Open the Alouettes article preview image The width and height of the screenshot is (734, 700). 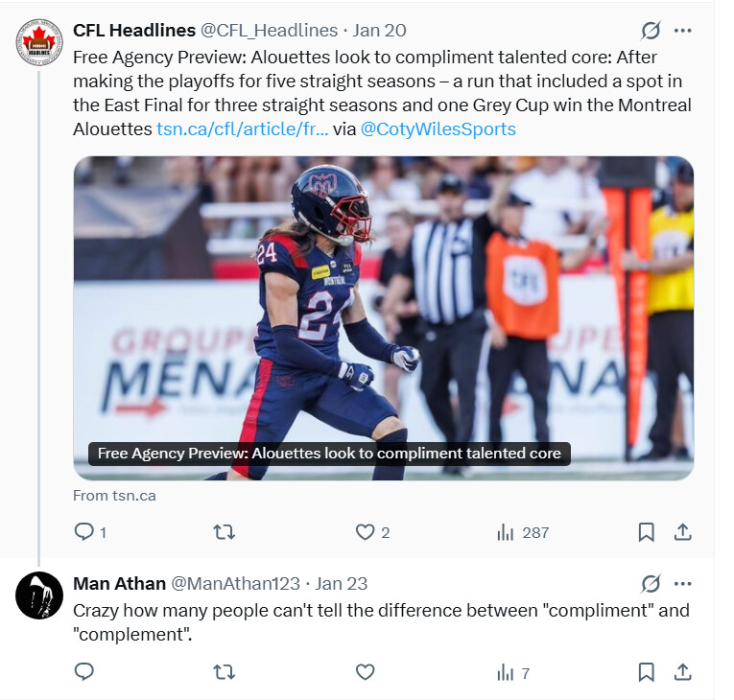coord(383,316)
